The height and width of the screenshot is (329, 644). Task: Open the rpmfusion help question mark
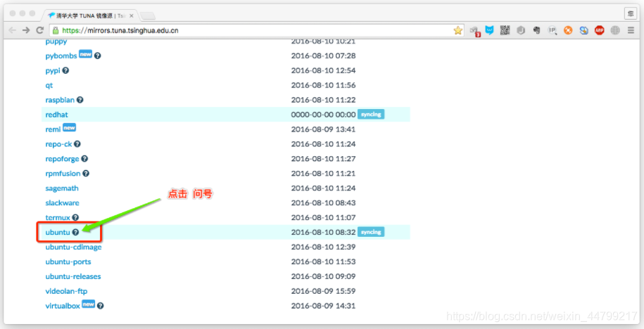click(86, 174)
